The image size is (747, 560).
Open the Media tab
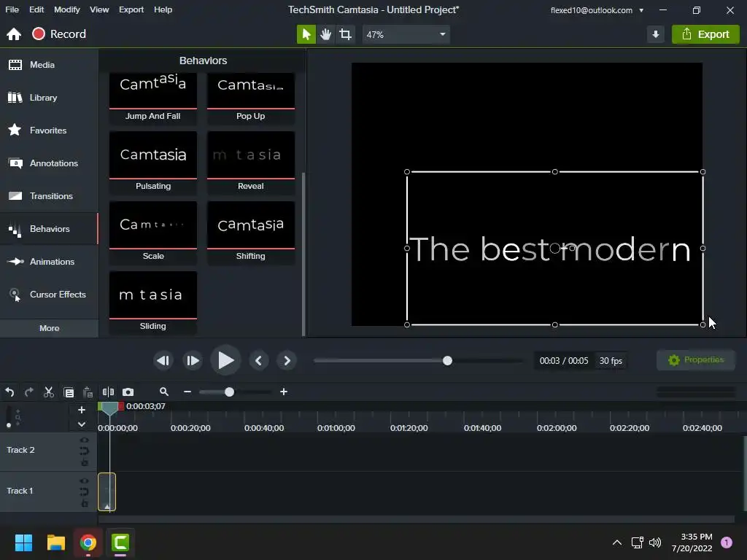49,65
